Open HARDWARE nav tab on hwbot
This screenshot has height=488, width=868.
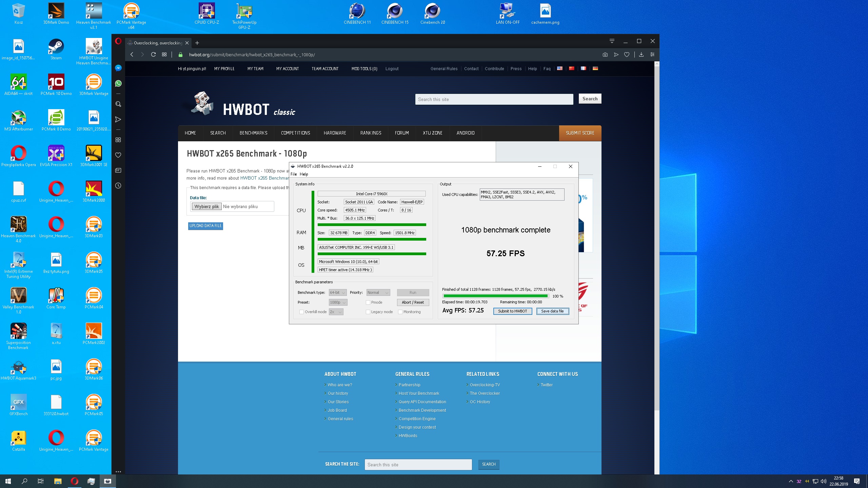click(335, 133)
